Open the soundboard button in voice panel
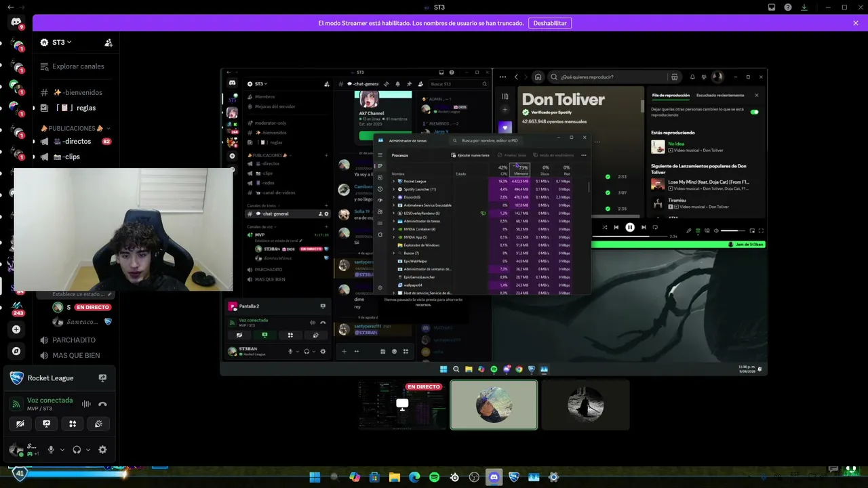 click(x=99, y=424)
